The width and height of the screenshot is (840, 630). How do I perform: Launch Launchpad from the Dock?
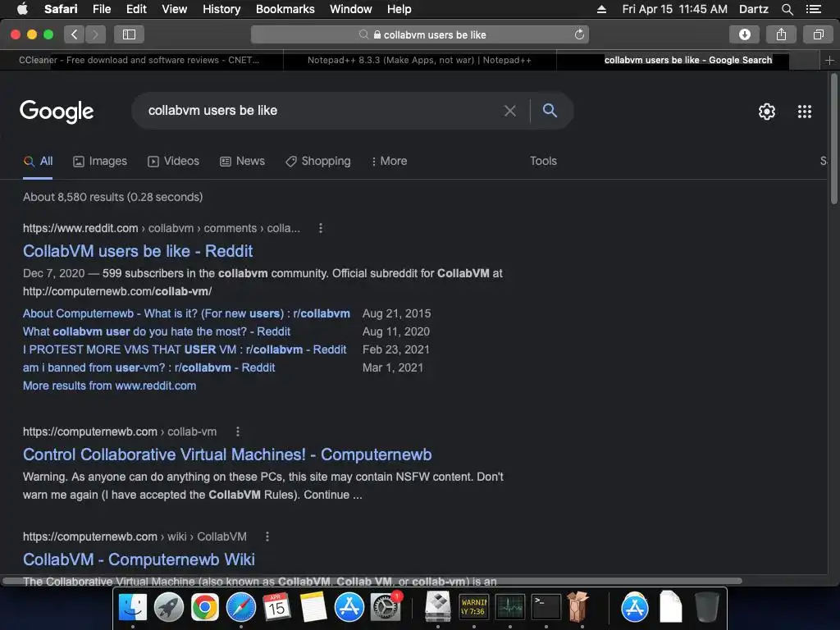click(169, 607)
